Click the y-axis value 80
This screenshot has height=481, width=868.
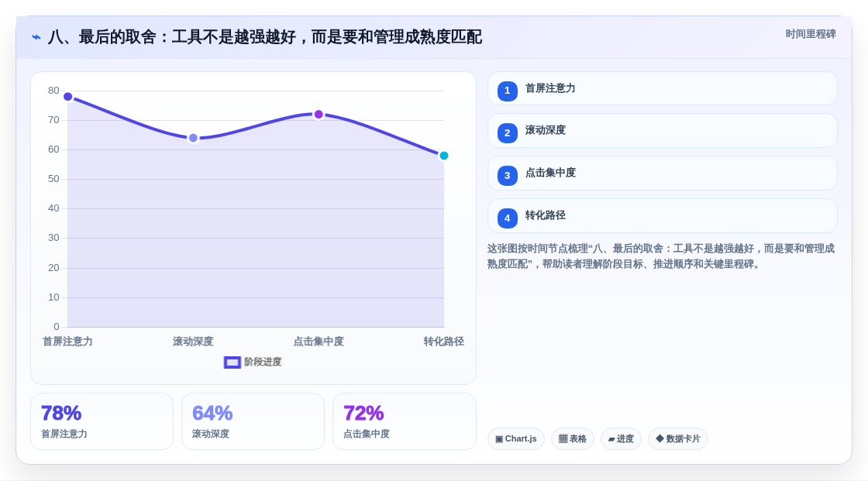pyautogui.click(x=53, y=90)
